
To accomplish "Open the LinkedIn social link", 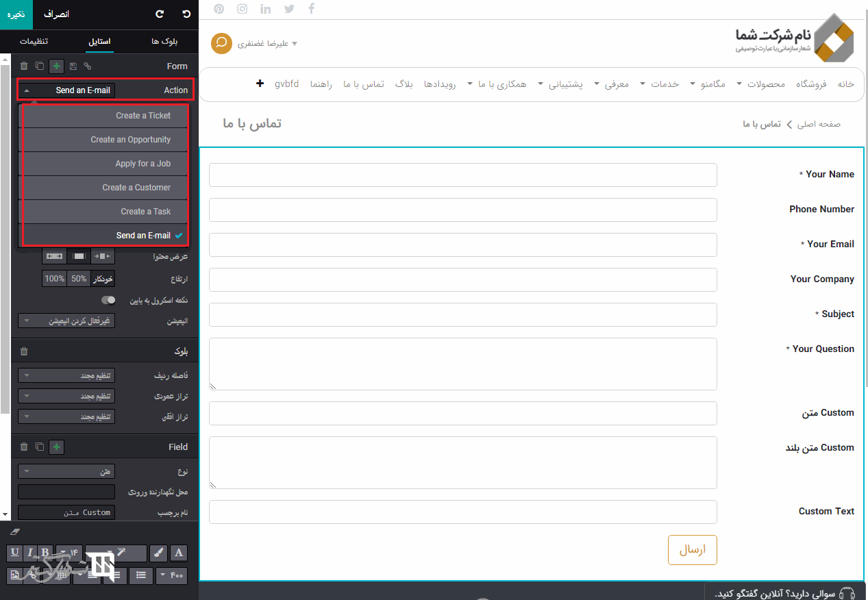I will 266,9.
